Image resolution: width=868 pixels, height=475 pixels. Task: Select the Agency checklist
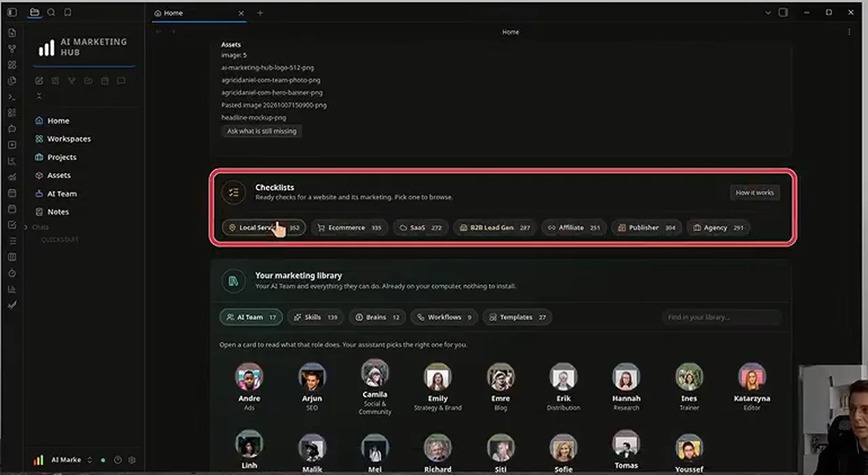click(718, 228)
